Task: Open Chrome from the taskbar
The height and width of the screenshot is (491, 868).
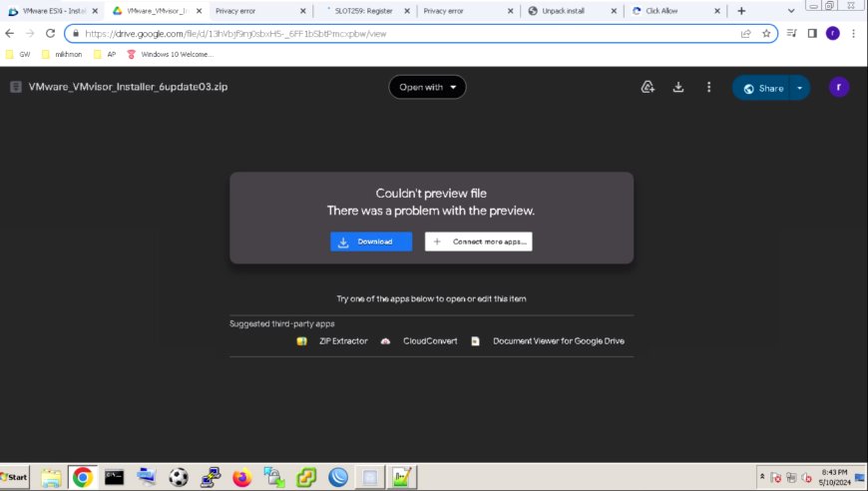Action: [83, 477]
